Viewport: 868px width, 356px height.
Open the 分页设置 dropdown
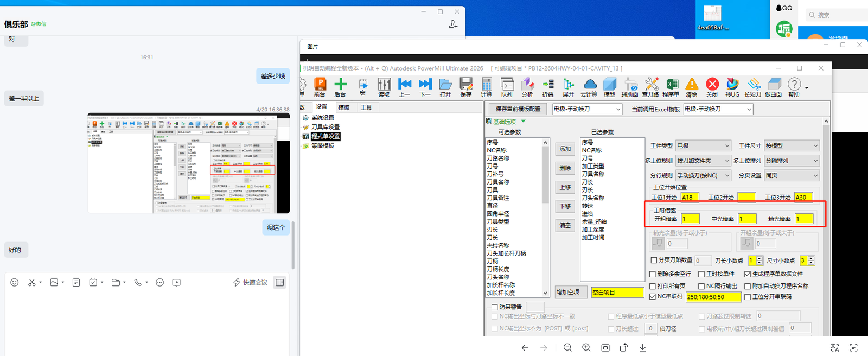tap(792, 176)
